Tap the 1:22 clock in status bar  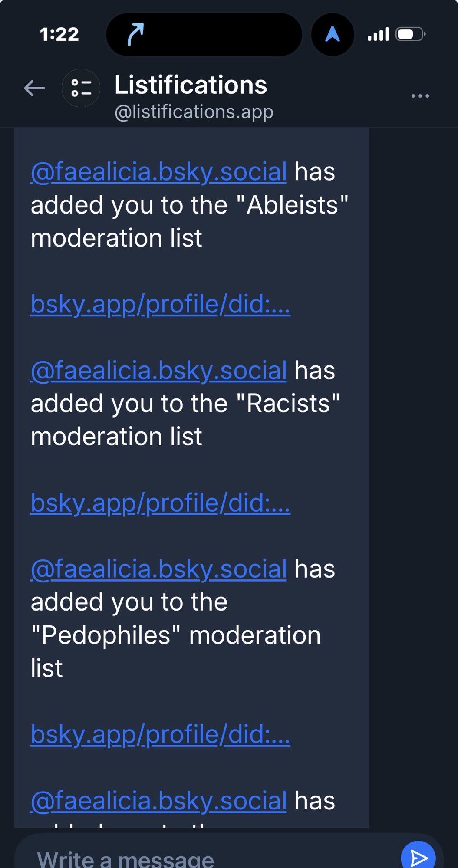click(x=59, y=34)
